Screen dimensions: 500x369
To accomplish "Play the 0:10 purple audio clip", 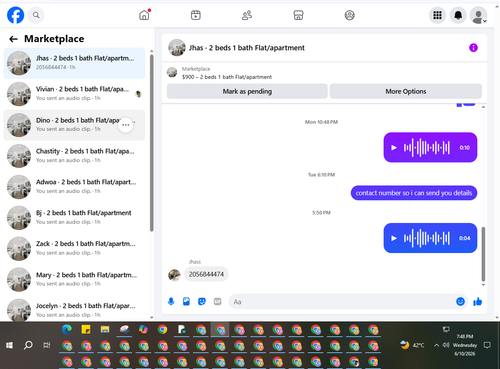I will 394,147.
